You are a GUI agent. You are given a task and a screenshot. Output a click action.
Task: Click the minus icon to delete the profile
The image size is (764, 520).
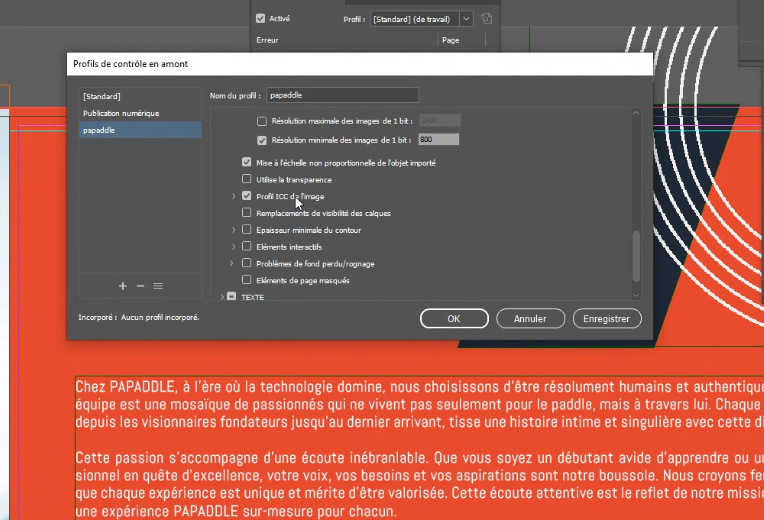coord(140,286)
